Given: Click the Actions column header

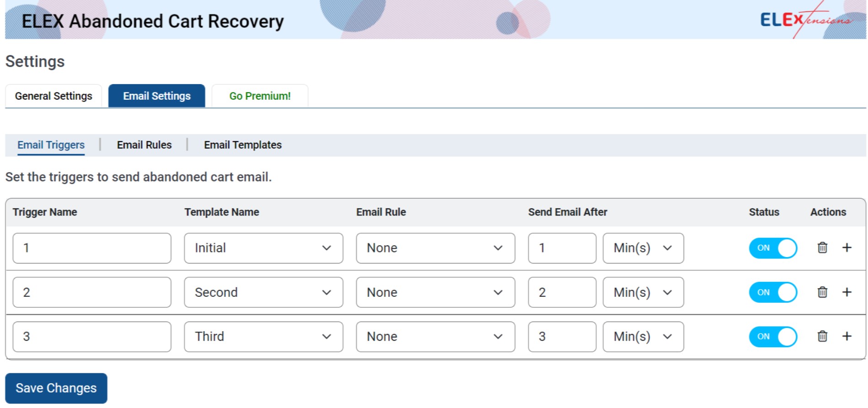Looking at the screenshot, I should 828,212.
